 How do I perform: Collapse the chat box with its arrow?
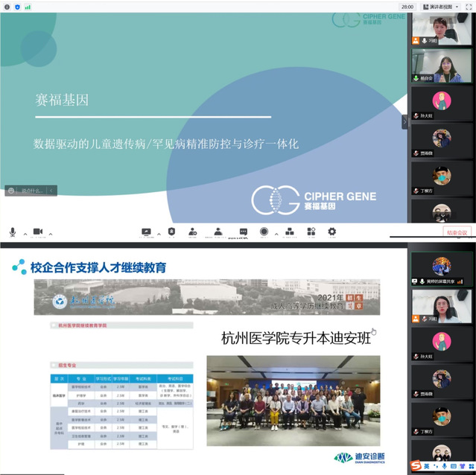tap(51, 191)
